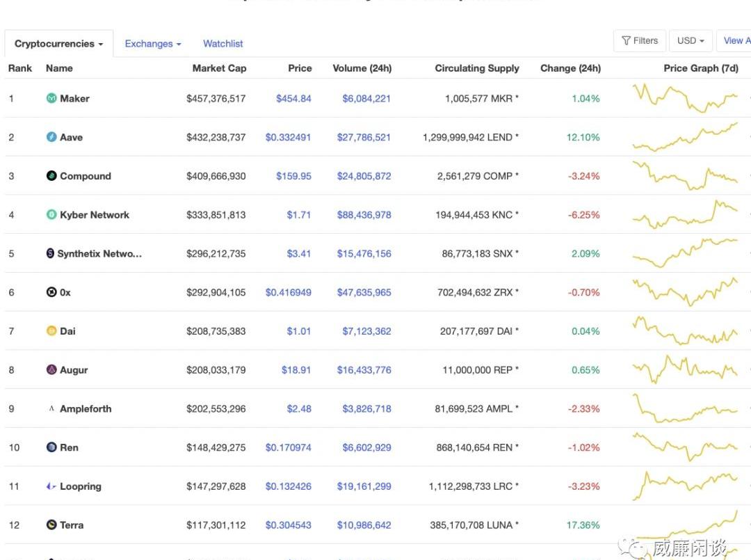Screen dimensions: 751x560
Task: Click Ren market cap $148,429,275
Action: [216, 447]
